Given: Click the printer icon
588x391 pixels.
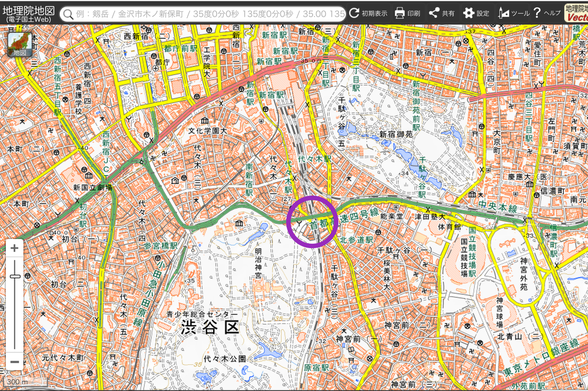Looking at the screenshot, I should pos(400,13).
